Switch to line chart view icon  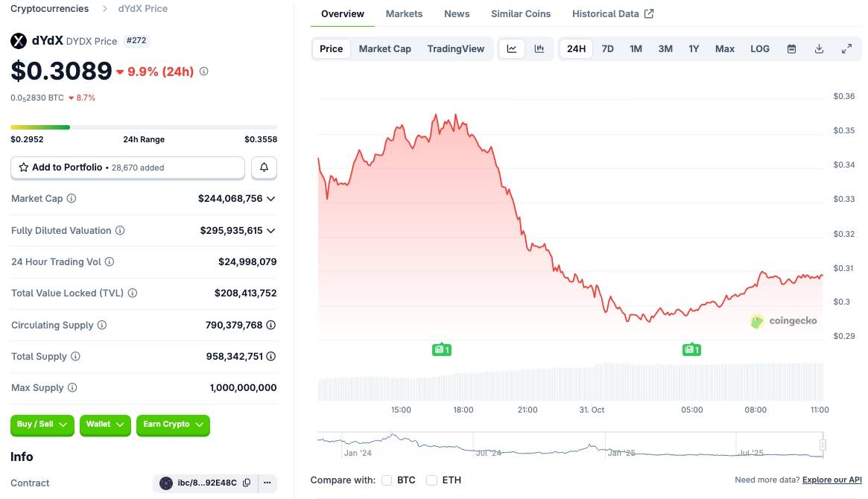coord(512,49)
